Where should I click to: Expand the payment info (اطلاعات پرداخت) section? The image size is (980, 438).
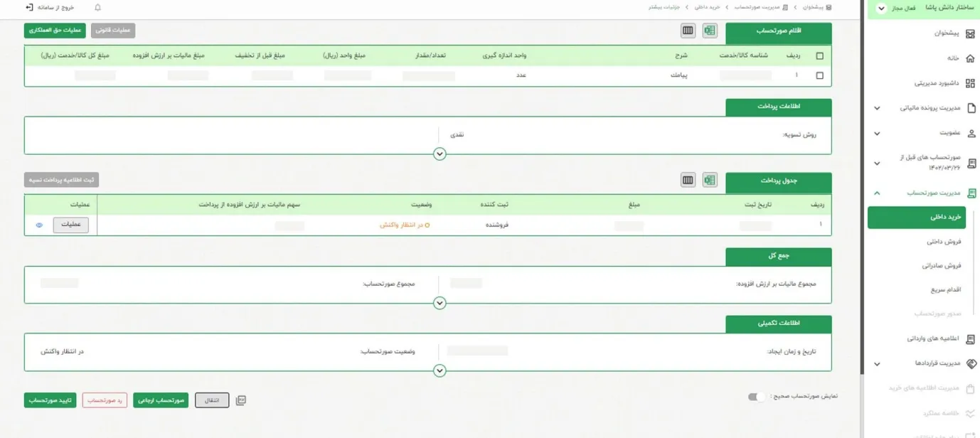pyautogui.click(x=440, y=154)
